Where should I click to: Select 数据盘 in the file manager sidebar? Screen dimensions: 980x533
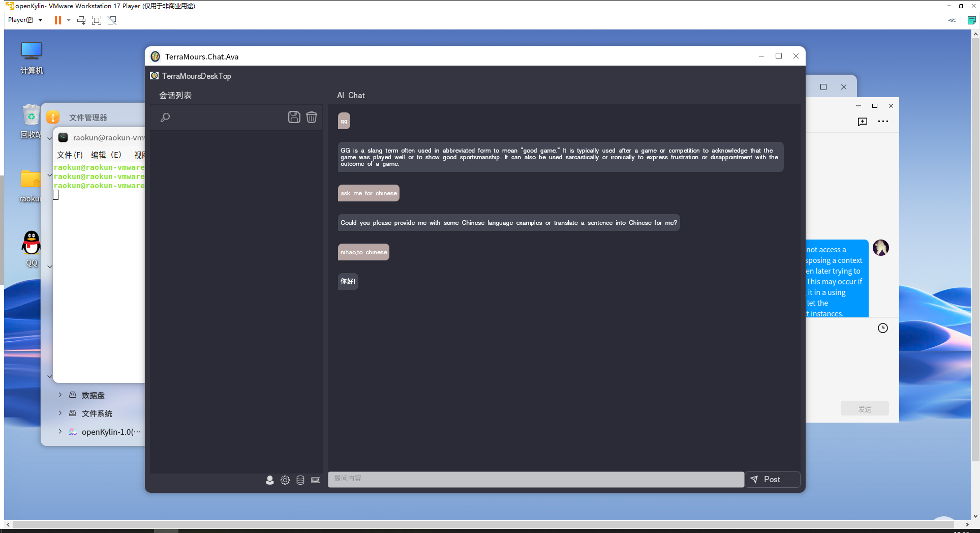(93, 395)
